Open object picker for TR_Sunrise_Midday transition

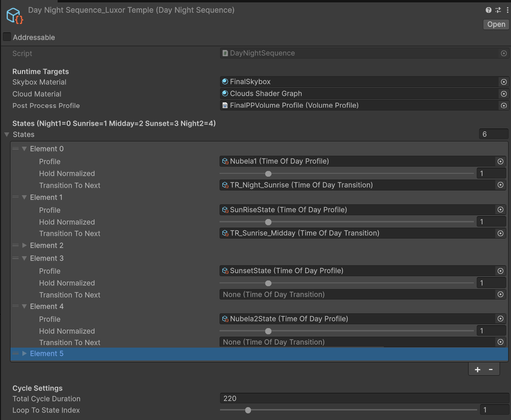click(500, 233)
